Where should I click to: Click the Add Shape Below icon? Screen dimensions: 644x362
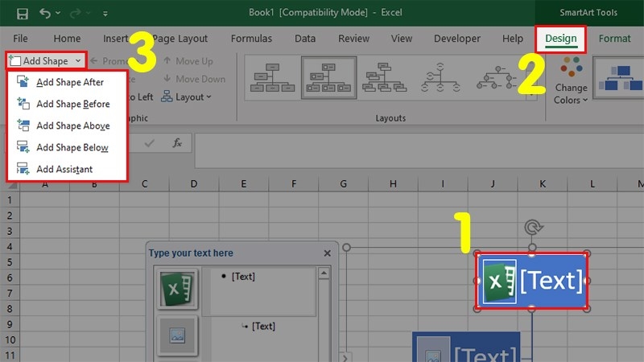tap(23, 147)
